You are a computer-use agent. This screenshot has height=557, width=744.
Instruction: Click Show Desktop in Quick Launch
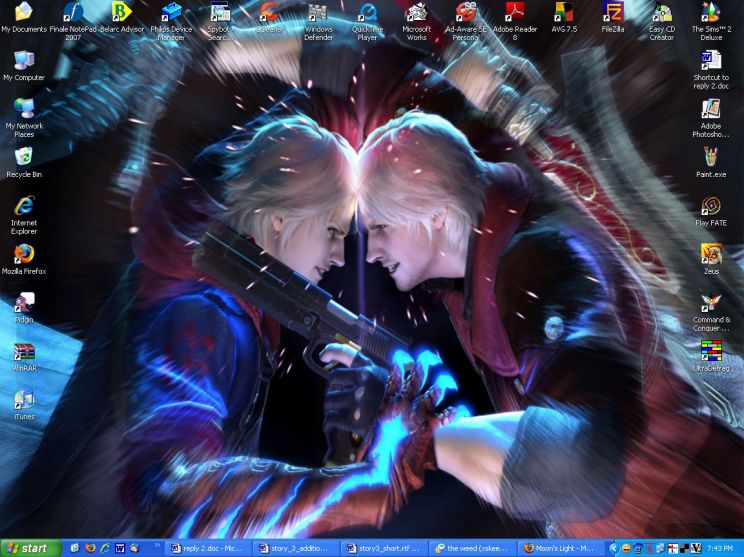pos(74,548)
